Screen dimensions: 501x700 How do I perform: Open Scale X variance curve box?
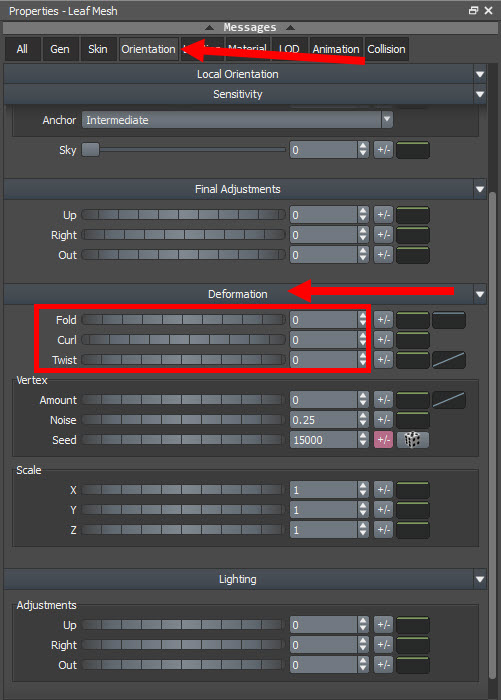[x=413, y=490]
